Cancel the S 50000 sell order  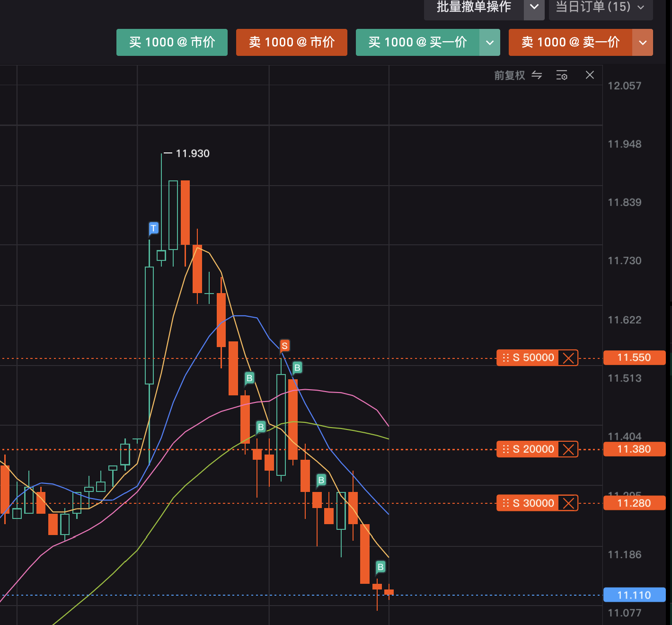point(568,358)
